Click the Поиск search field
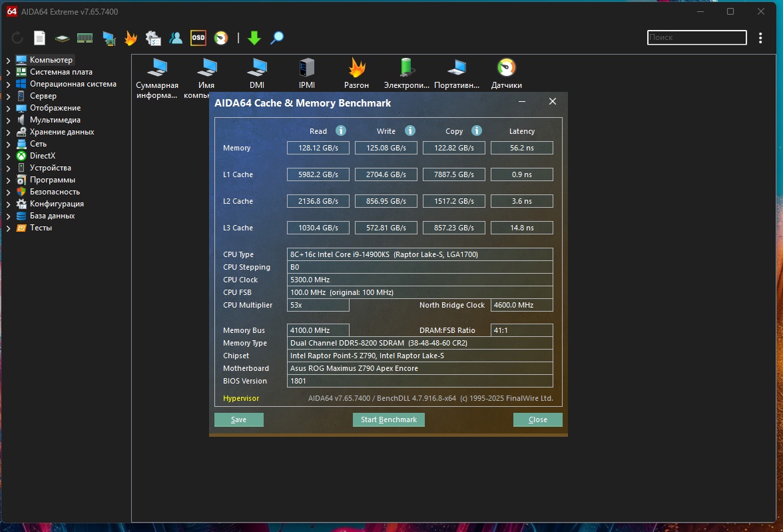The image size is (783, 532). pos(696,37)
